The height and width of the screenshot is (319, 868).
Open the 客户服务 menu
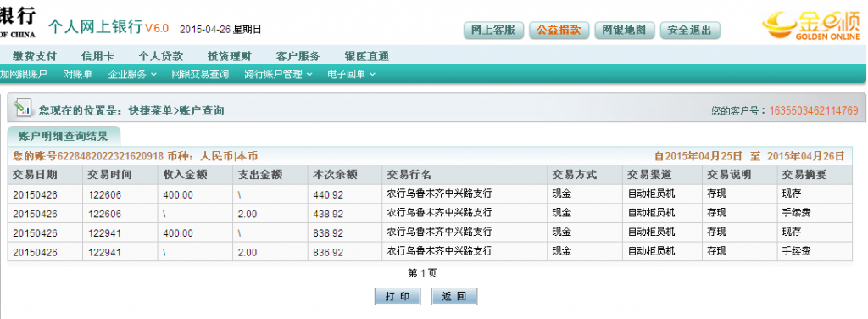click(298, 57)
